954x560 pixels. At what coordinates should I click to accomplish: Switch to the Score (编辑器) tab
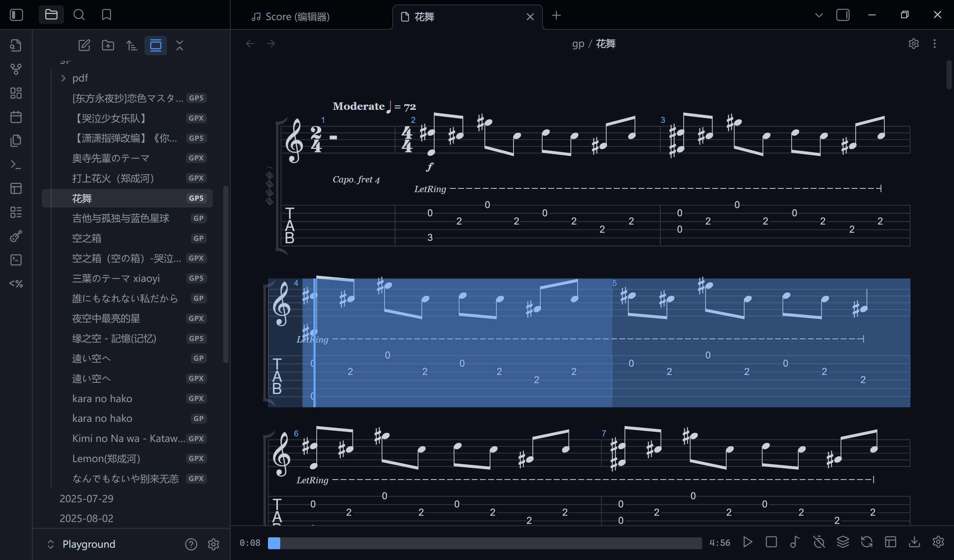point(297,17)
